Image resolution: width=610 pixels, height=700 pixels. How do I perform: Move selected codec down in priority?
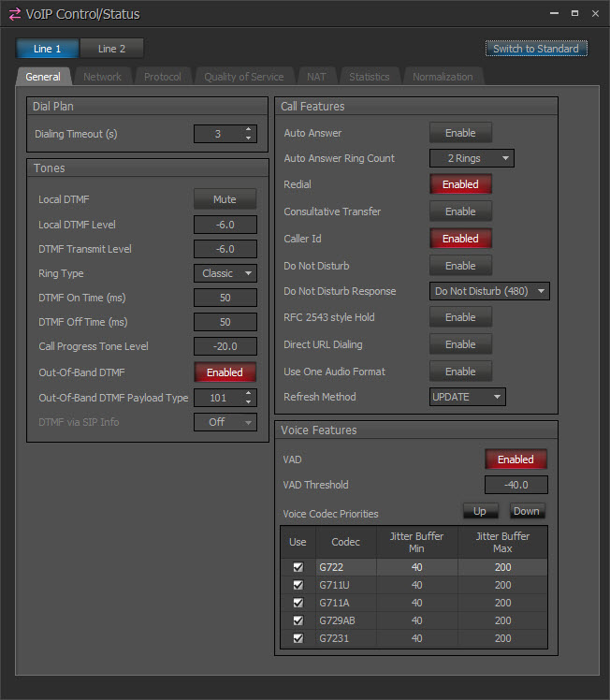[527, 511]
